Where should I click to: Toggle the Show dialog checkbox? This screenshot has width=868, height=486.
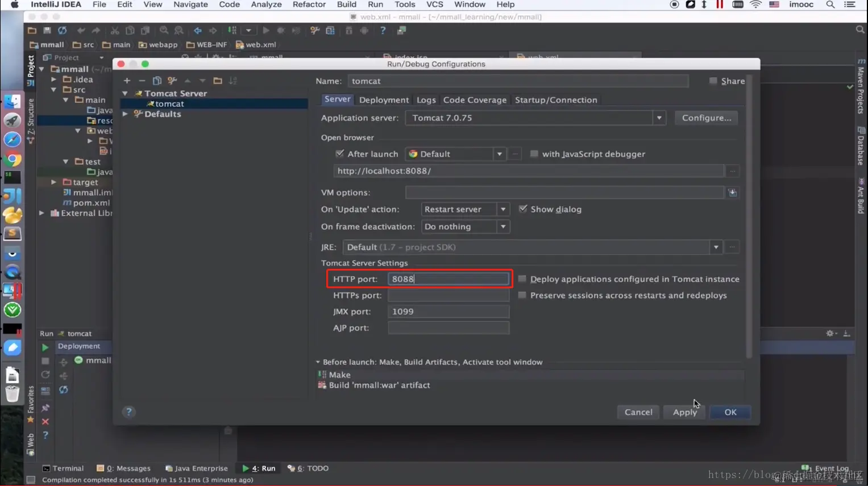(x=523, y=209)
